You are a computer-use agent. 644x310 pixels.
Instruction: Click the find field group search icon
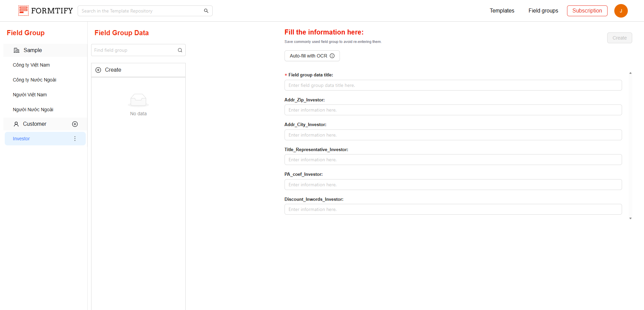coord(180,50)
